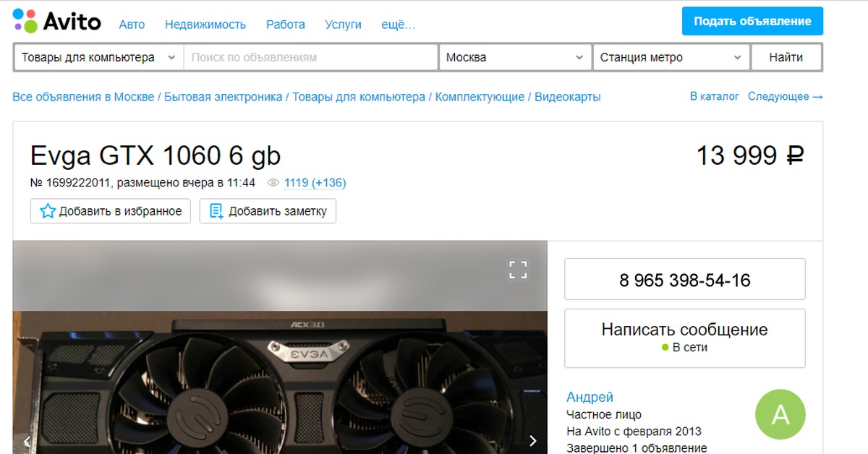Click the eye views icon

(273, 183)
